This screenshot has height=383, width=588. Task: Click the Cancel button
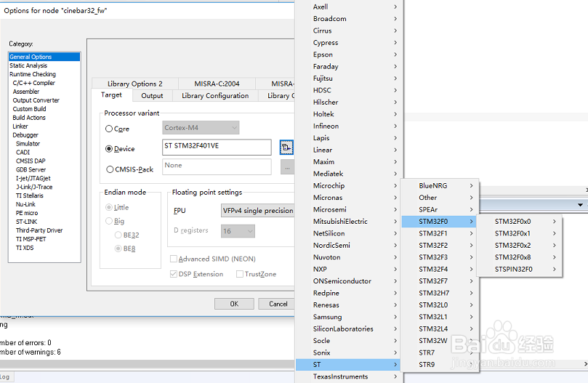[x=278, y=304]
